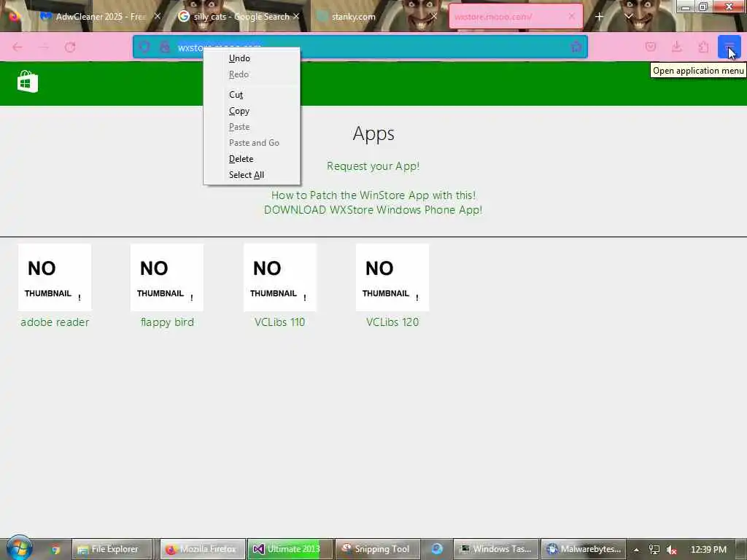747x560 pixels.
Task: Click the forward arrow navigation icon
Action: (x=44, y=47)
